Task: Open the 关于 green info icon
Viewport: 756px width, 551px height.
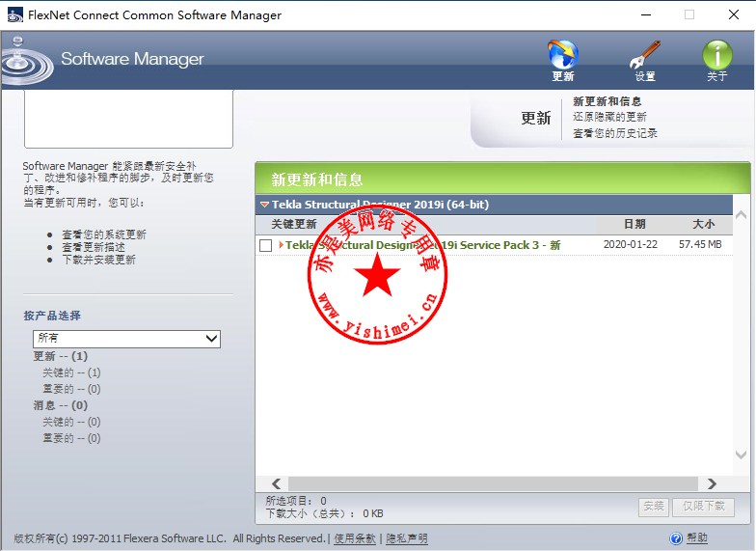Action: coord(717,54)
